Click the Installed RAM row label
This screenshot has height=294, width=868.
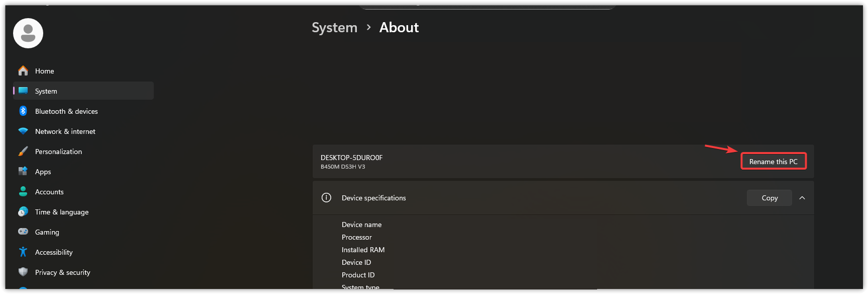tap(363, 250)
